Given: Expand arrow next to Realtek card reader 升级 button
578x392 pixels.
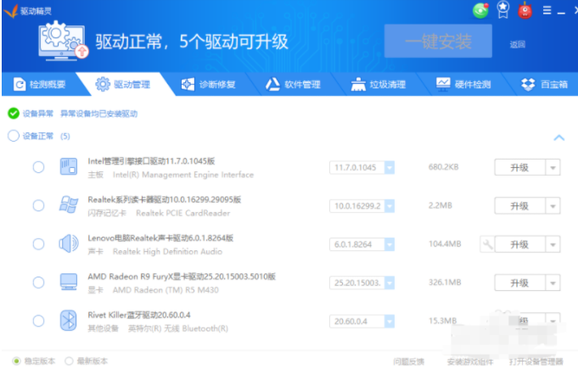Looking at the screenshot, I should 553,206.
